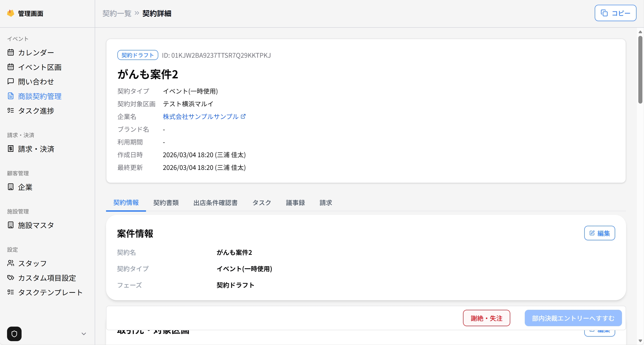Click the 商談契約管理 document icon
The height and width of the screenshot is (345, 644).
pos(10,96)
